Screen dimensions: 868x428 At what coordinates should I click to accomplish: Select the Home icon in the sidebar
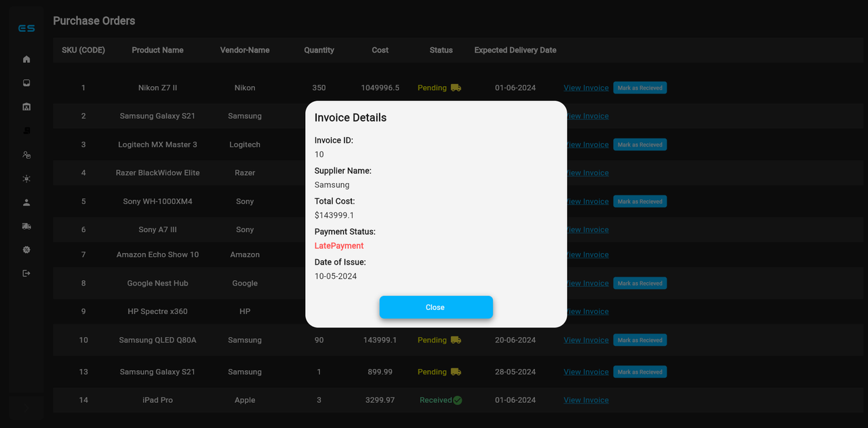coord(26,59)
